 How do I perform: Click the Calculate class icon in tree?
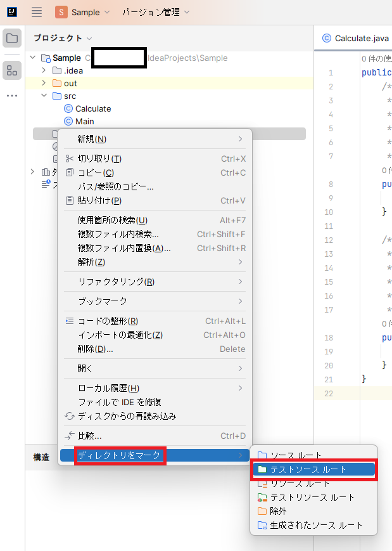click(68, 108)
